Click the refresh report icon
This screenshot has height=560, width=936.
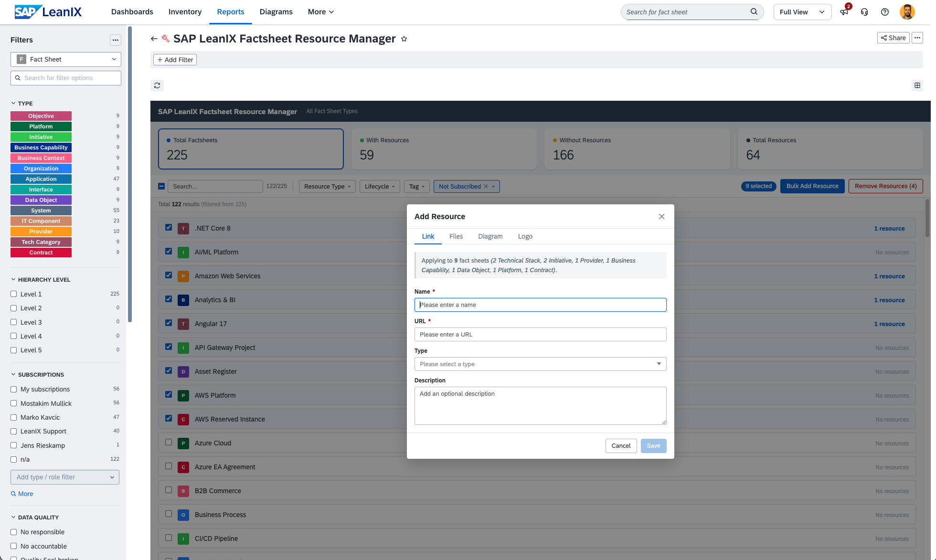coord(157,85)
